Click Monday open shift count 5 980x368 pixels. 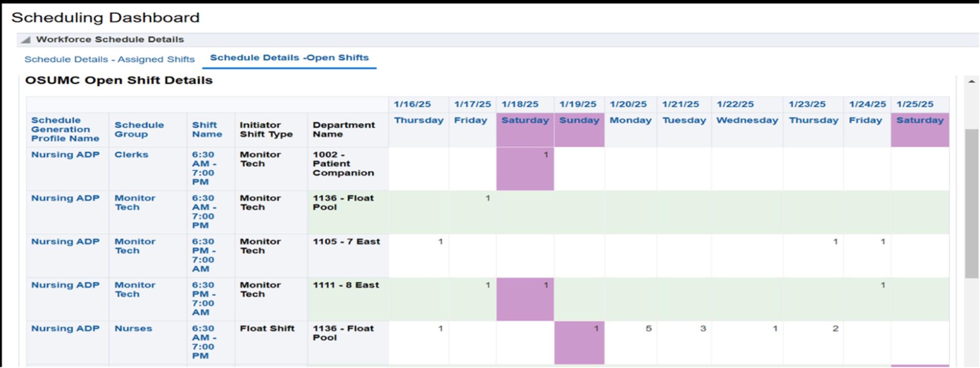[x=648, y=329]
